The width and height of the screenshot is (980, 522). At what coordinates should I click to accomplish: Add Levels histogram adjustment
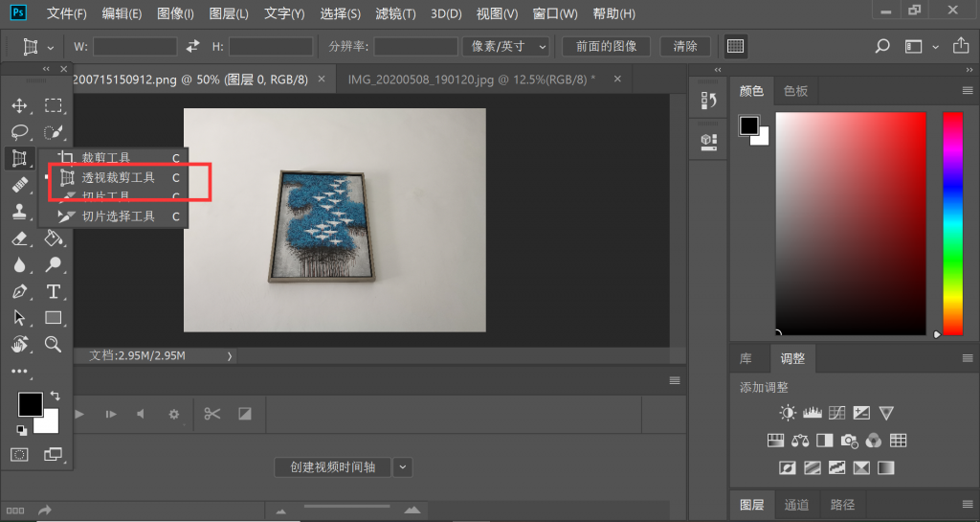[x=812, y=413]
